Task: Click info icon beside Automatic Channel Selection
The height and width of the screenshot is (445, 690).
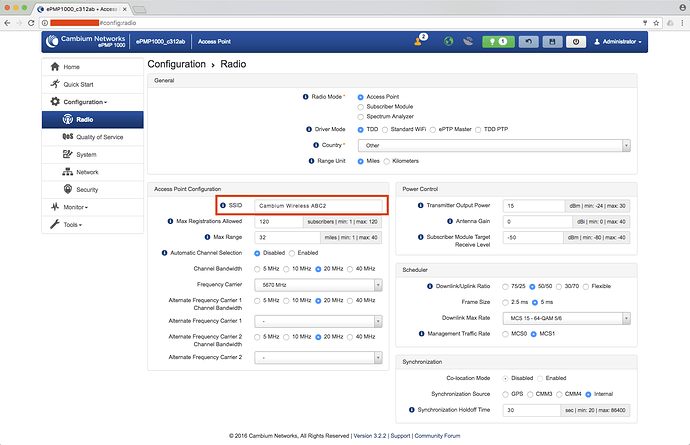Action: pyautogui.click(x=164, y=253)
